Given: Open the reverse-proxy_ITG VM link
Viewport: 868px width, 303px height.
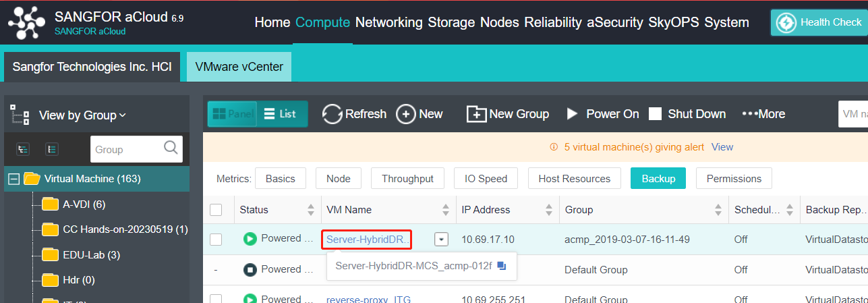Looking at the screenshot, I should point(368,300).
